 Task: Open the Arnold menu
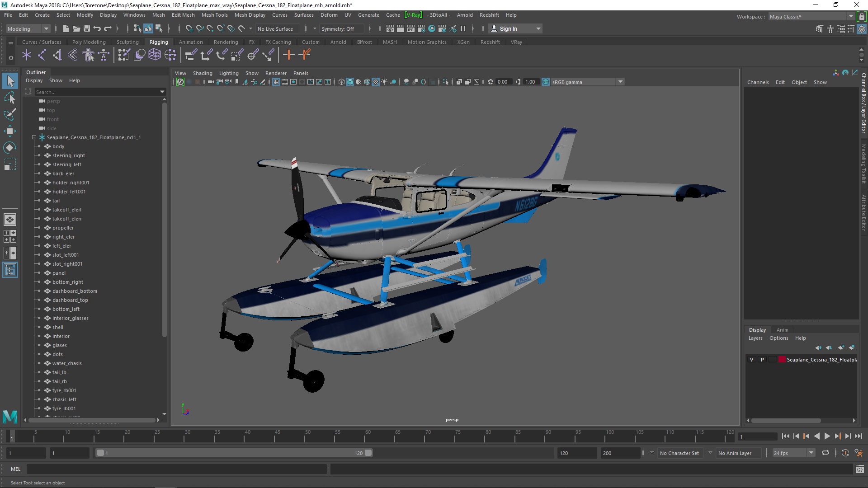464,15
